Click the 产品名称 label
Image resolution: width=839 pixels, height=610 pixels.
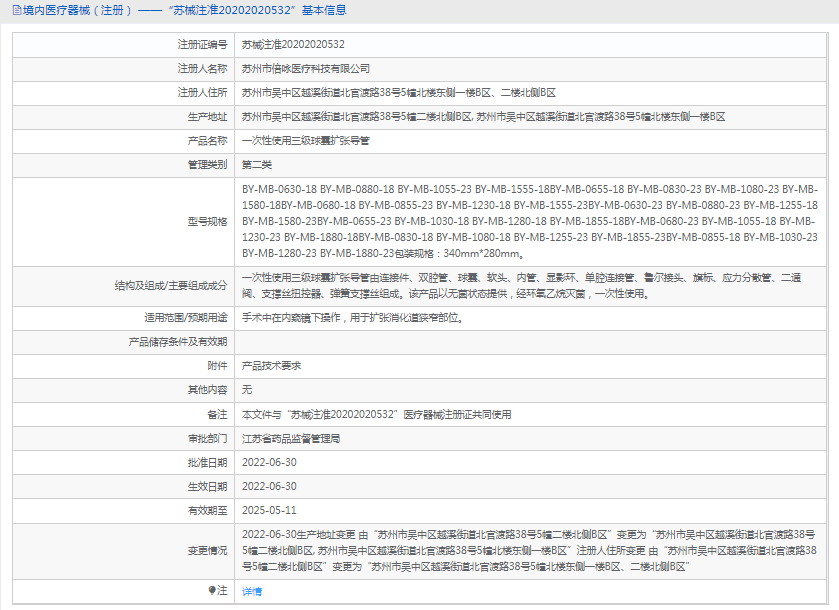pos(207,141)
